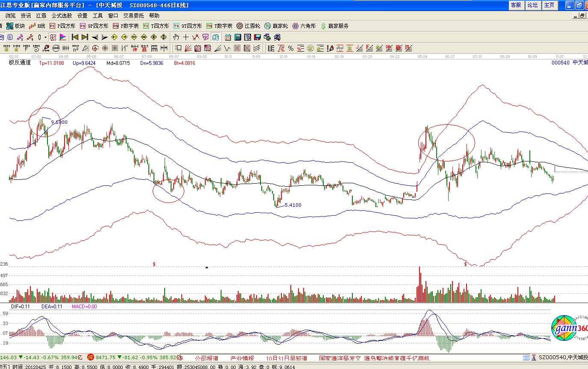Viewport: 588px width, 369px height.
Task: Step forward with the right triangle arrow
Action: (x=105, y=37)
